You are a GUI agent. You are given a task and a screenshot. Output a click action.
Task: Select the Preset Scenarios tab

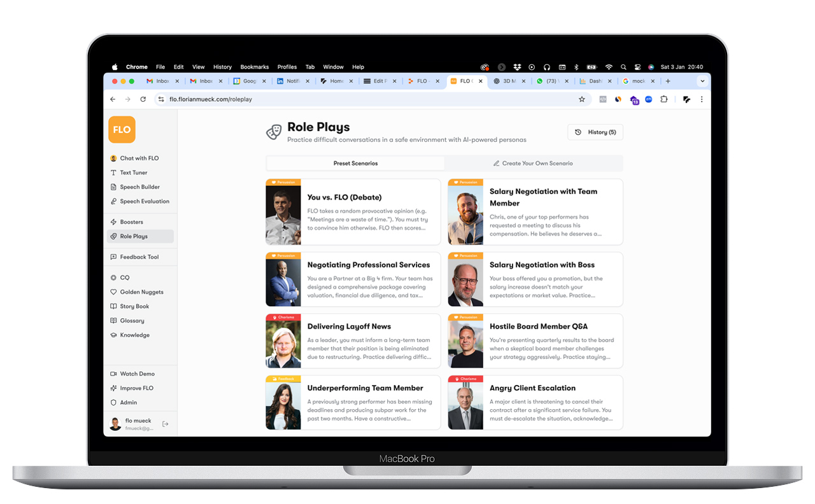tap(355, 164)
